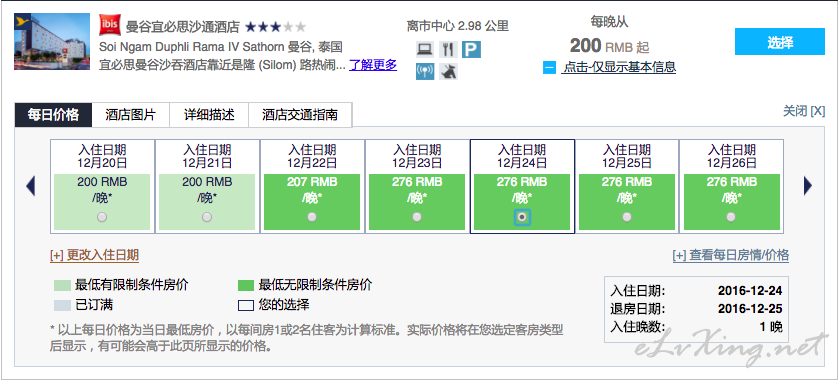The image size is (839, 380).
Task: Click the pets allowed dog icon
Action: coord(448,71)
